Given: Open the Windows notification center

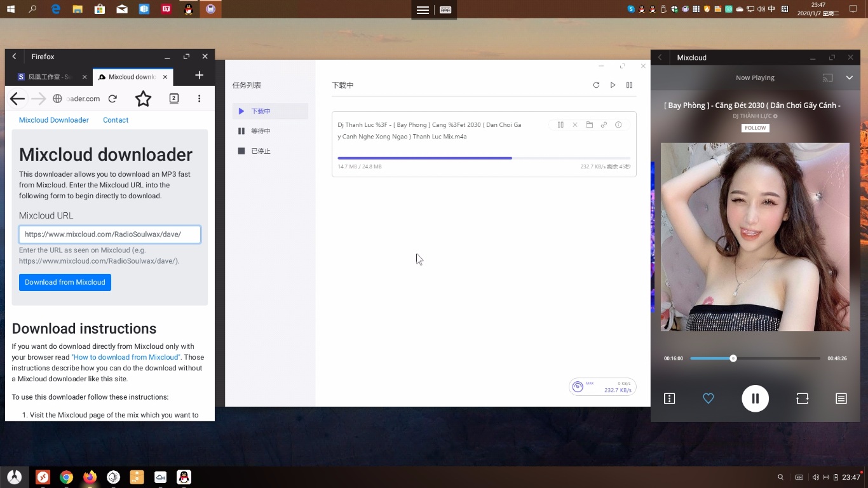Looking at the screenshot, I should point(853,9).
